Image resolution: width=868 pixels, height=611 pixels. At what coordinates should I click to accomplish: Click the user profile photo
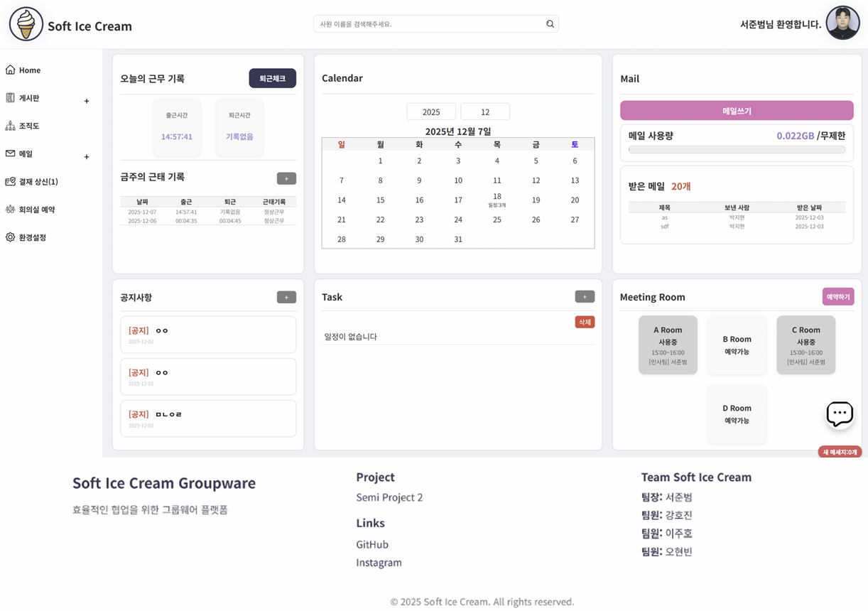842,23
